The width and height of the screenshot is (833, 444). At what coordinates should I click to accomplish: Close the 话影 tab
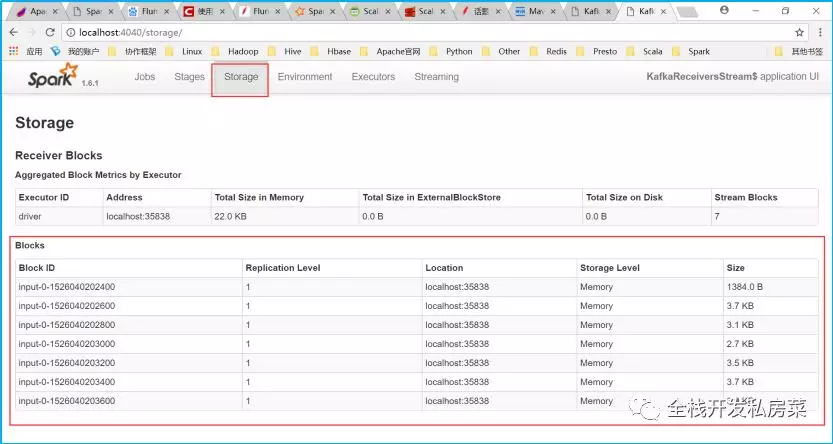[x=498, y=11]
